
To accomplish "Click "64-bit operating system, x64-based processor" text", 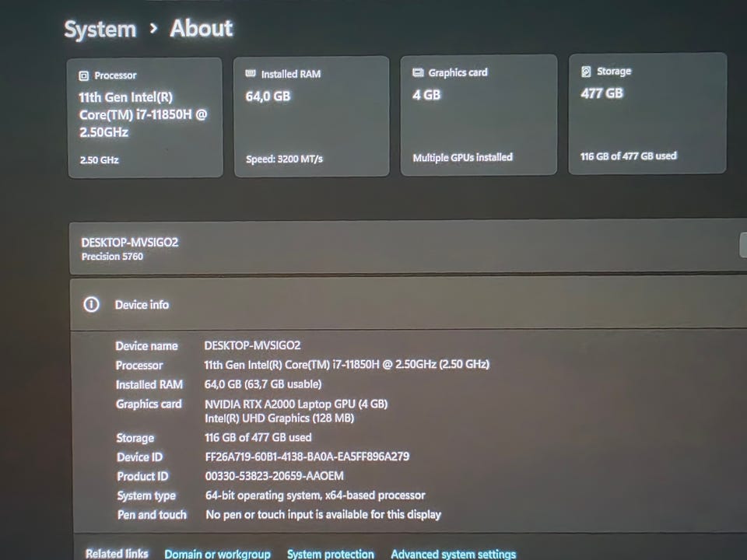I will [x=315, y=495].
